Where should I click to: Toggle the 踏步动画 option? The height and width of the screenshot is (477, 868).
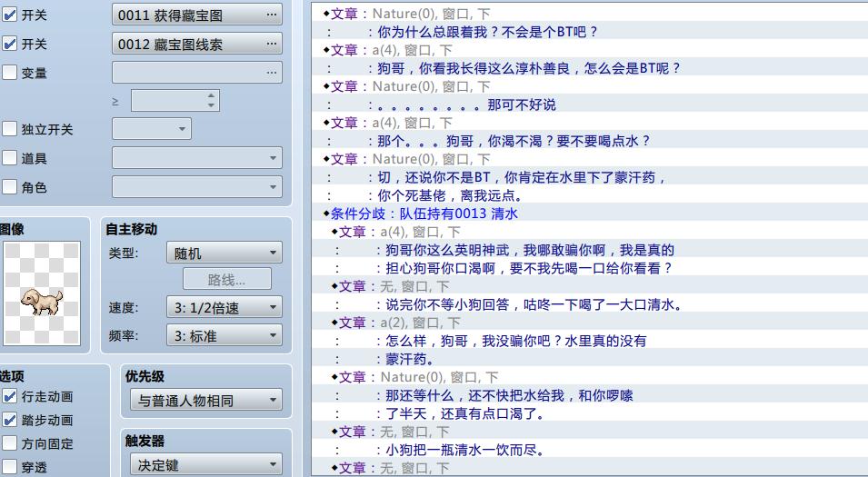[9, 420]
